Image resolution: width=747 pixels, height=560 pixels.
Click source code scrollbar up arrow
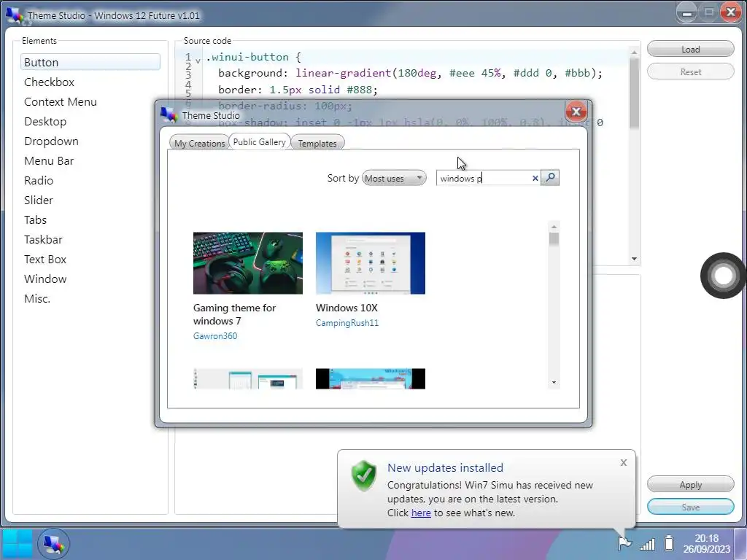[x=634, y=52]
